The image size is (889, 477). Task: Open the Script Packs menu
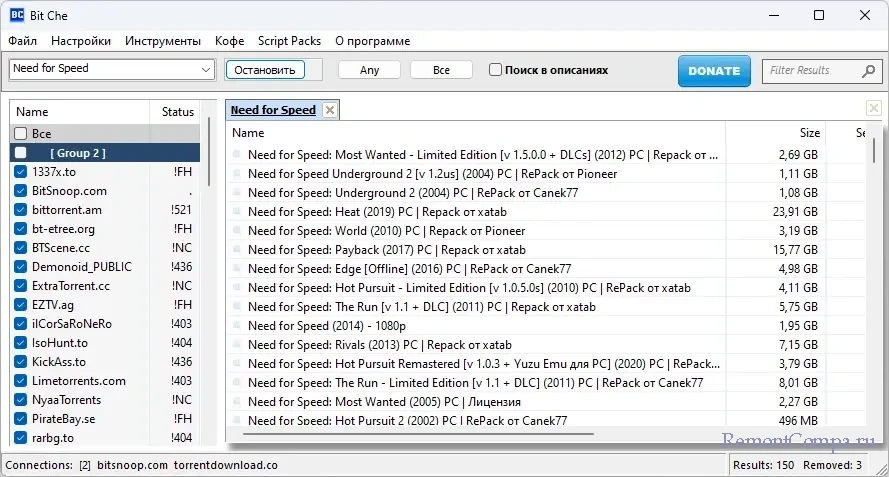pyautogui.click(x=289, y=41)
